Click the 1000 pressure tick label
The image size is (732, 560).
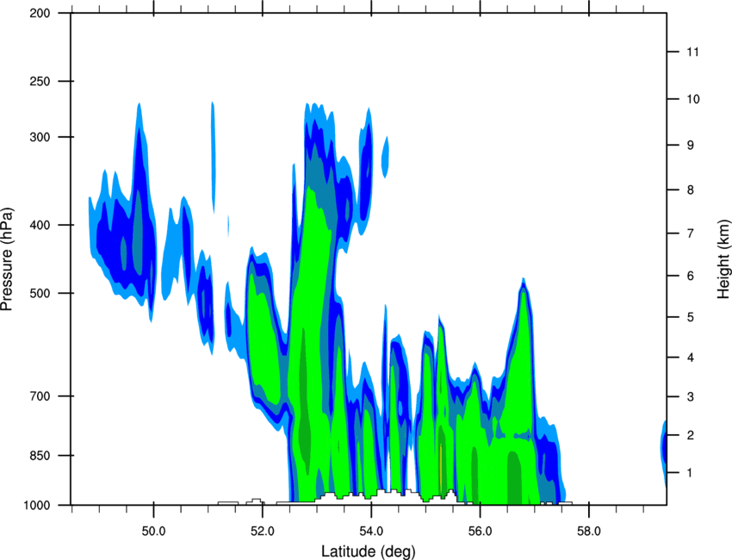37,506
